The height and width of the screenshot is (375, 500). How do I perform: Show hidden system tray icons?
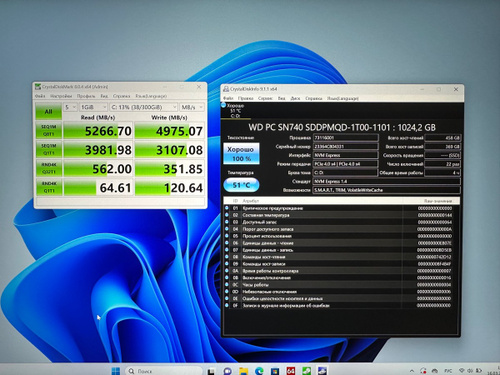(412, 371)
